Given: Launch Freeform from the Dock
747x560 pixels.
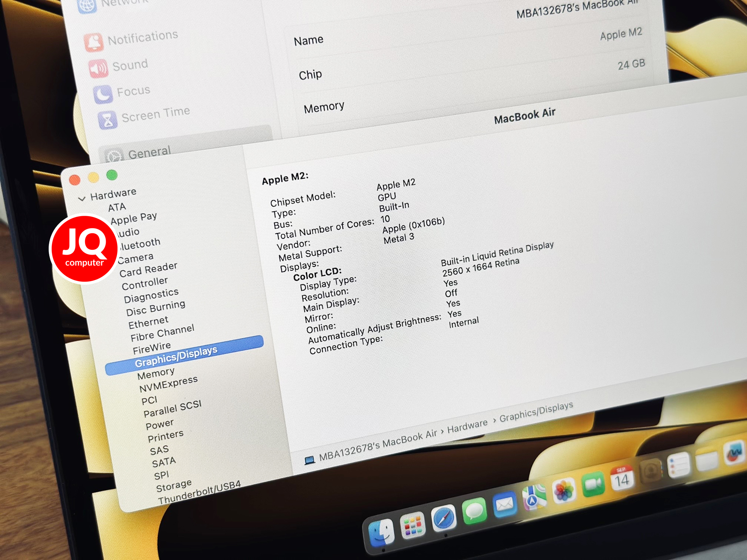Looking at the screenshot, I should coord(735,453).
